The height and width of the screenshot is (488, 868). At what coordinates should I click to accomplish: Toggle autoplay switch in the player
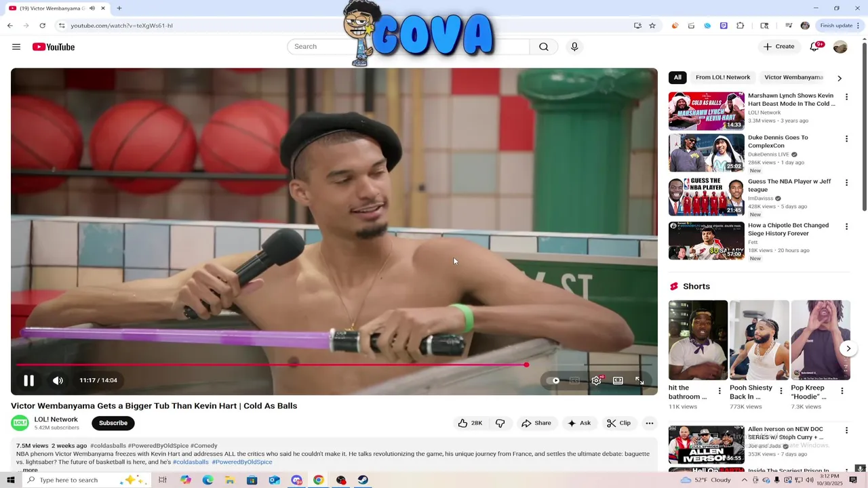553,380
